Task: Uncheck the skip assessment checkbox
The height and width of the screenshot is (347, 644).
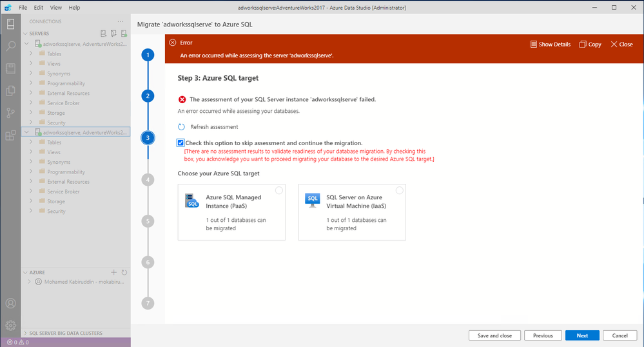Action: (181, 143)
